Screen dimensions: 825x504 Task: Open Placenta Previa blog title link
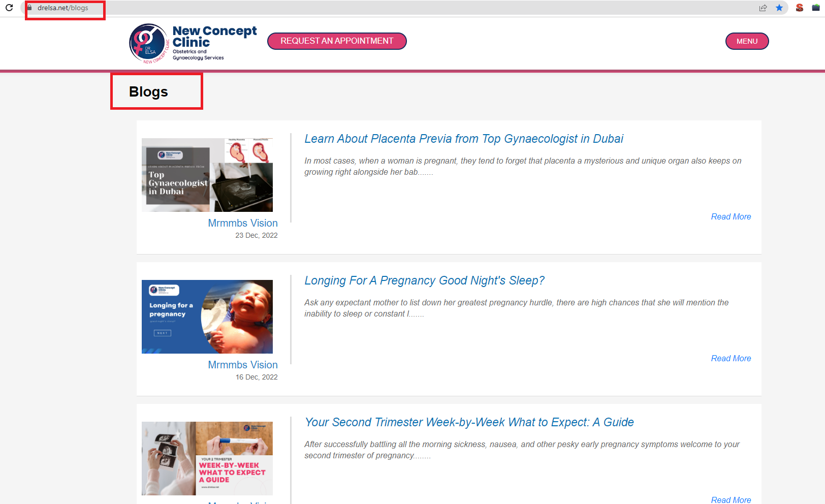point(464,139)
